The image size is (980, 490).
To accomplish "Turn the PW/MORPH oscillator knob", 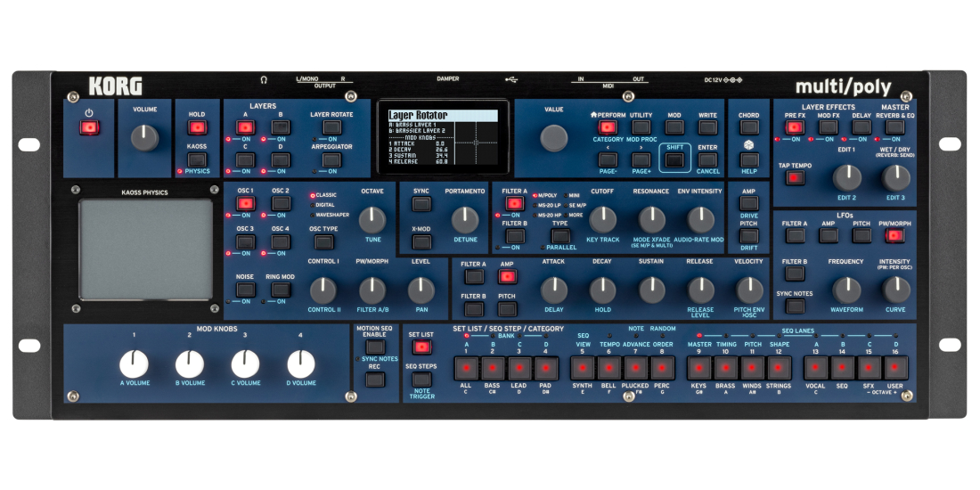I will 372,290.
